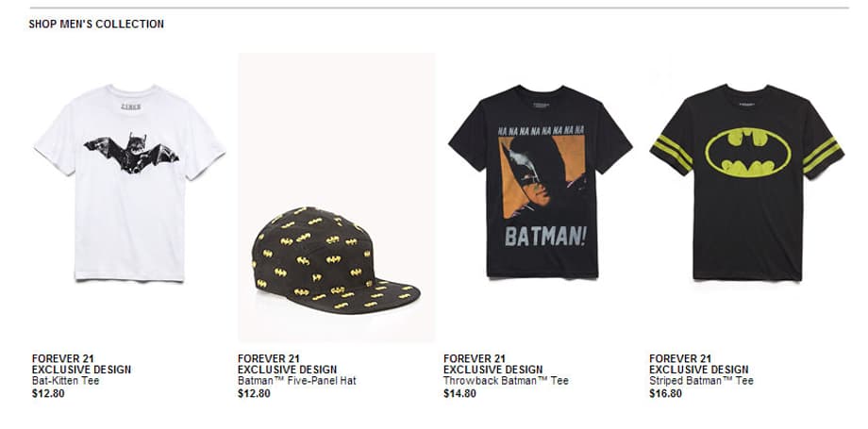Click the Shop Men's Collection heading

pyautogui.click(x=96, y=24)
